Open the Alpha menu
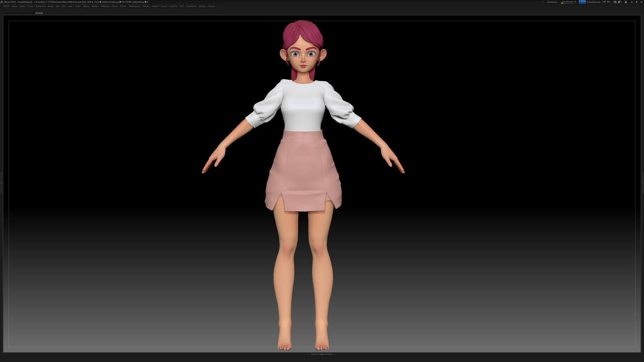This screenshot has width=644, height=362. point(14,6)
